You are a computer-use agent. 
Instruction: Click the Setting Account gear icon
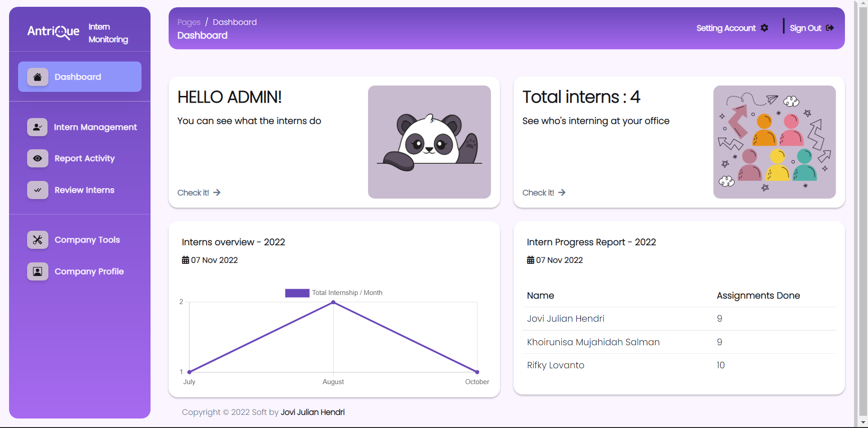pyautogui.click(x=764, y=28)
